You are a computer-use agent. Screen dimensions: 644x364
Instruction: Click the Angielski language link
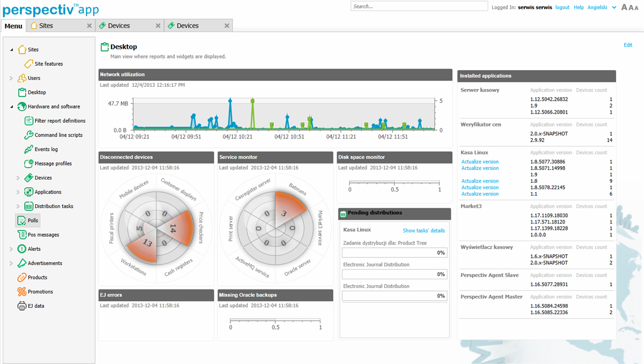(x=598, y=8)
